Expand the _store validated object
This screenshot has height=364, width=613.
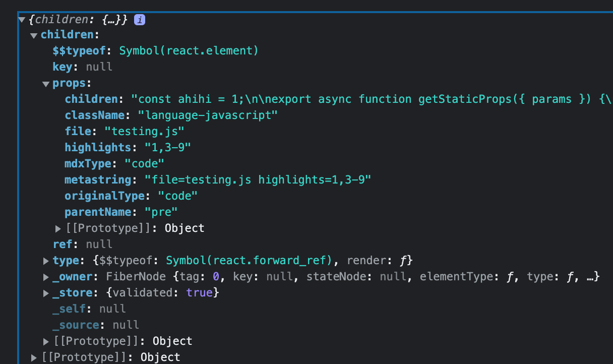coord(45,293)
